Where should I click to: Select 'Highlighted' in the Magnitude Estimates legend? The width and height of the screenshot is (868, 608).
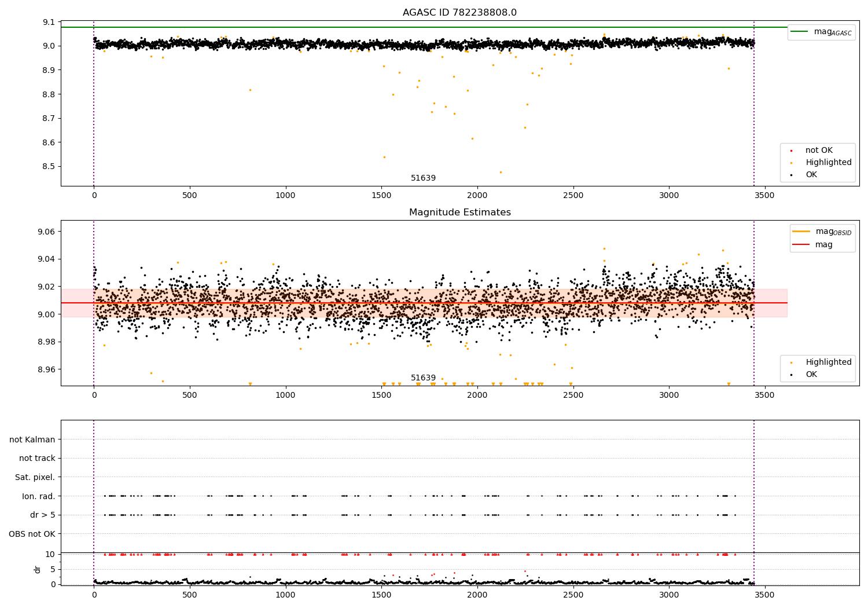tap(828, 362)
